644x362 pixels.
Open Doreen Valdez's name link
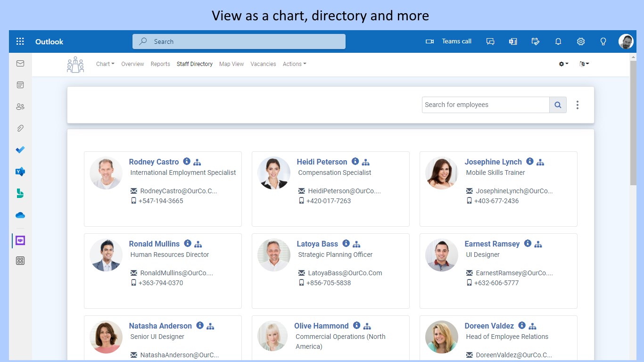point(489,326)
